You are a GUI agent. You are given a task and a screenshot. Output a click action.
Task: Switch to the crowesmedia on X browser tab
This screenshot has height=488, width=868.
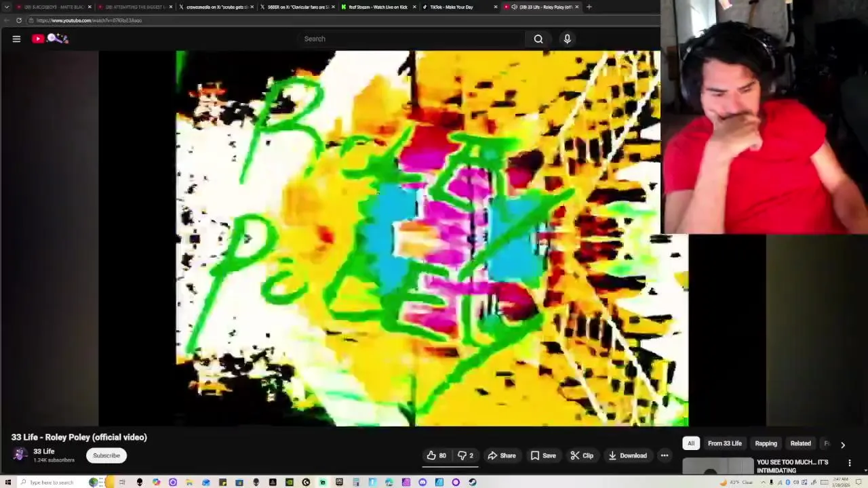pos(216,7)
